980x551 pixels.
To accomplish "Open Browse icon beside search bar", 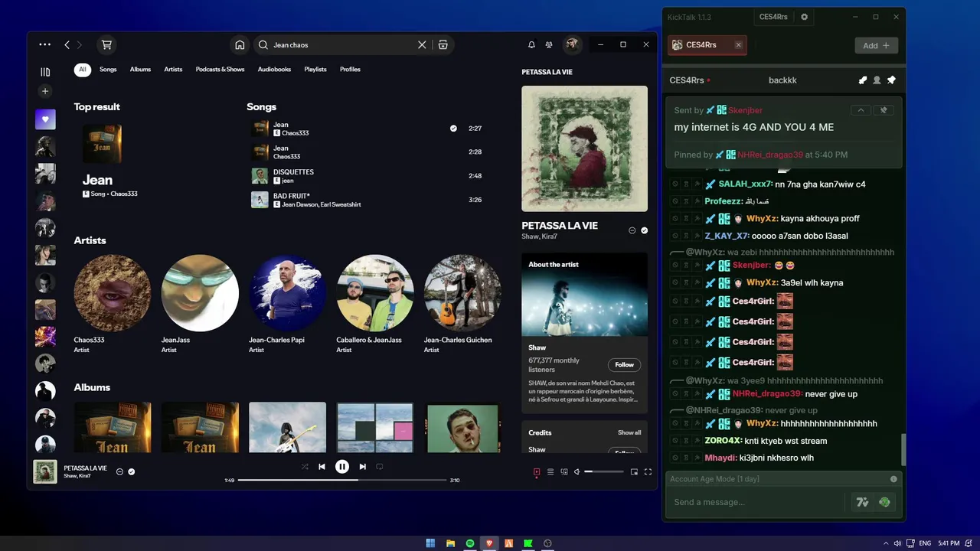I will 443,44.
